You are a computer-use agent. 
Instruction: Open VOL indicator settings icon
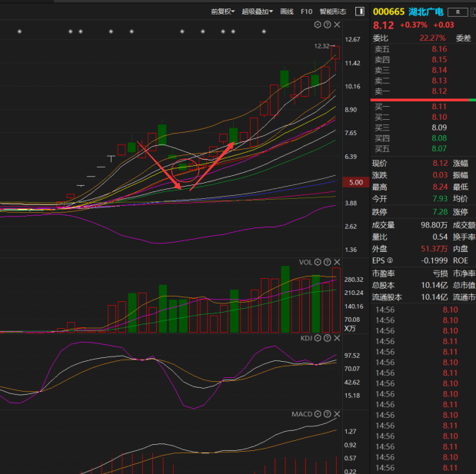click(x=319, y=262)
